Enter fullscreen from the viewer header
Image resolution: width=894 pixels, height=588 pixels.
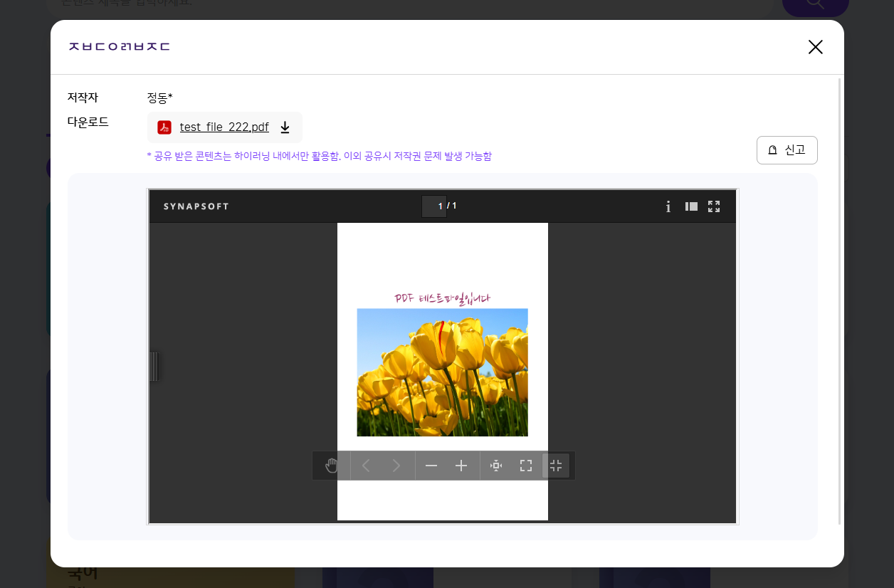714,206
